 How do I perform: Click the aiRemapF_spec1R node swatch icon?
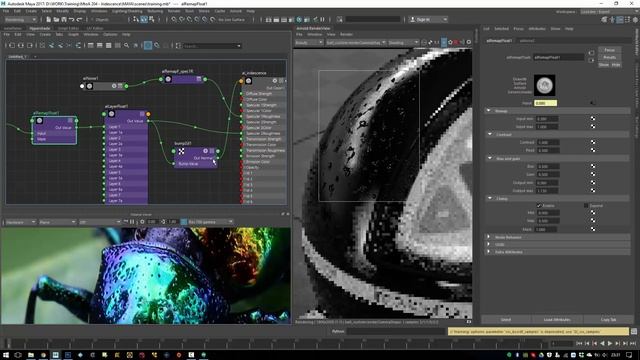[168, 79]
